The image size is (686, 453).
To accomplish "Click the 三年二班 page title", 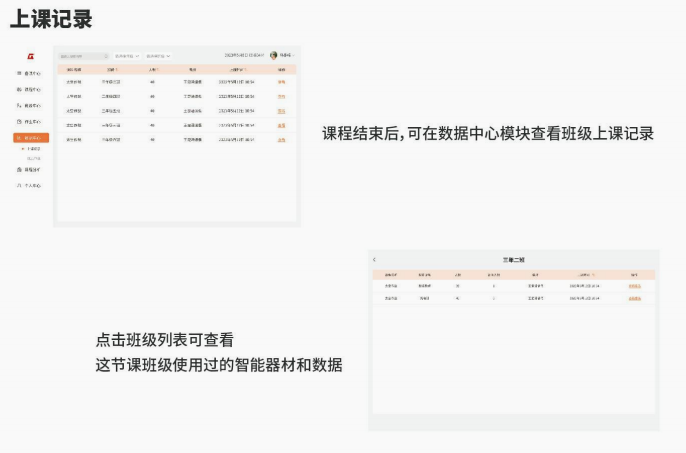I will tap(514, 260).
